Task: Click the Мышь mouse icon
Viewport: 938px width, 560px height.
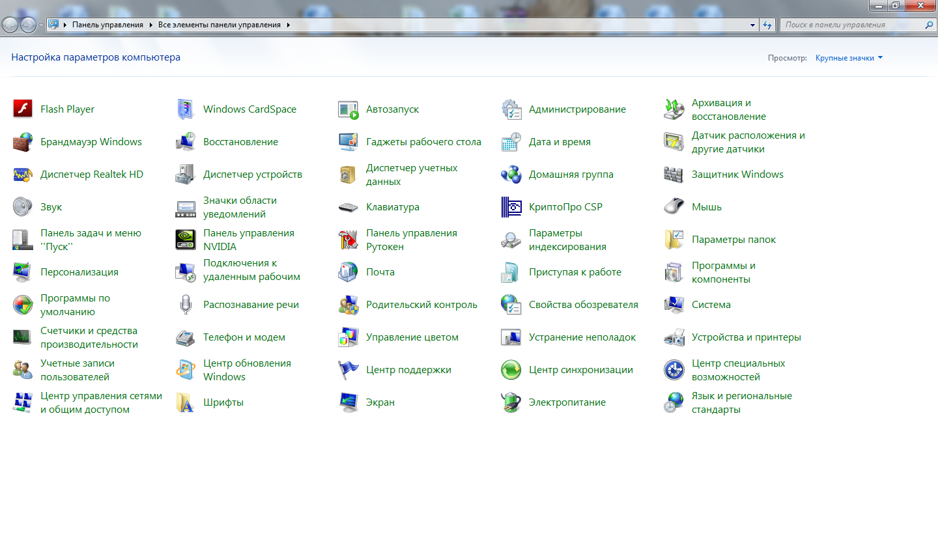Action: (x=674, y=206)
